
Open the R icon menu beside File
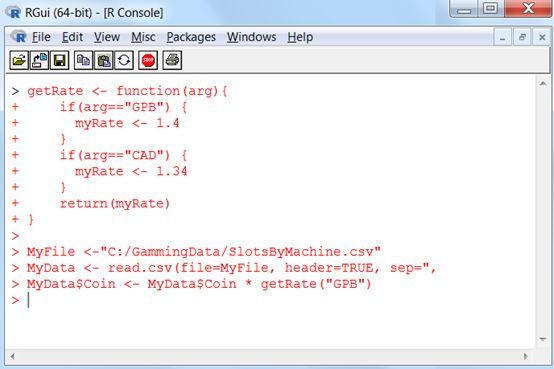click(x=18, y=37)
